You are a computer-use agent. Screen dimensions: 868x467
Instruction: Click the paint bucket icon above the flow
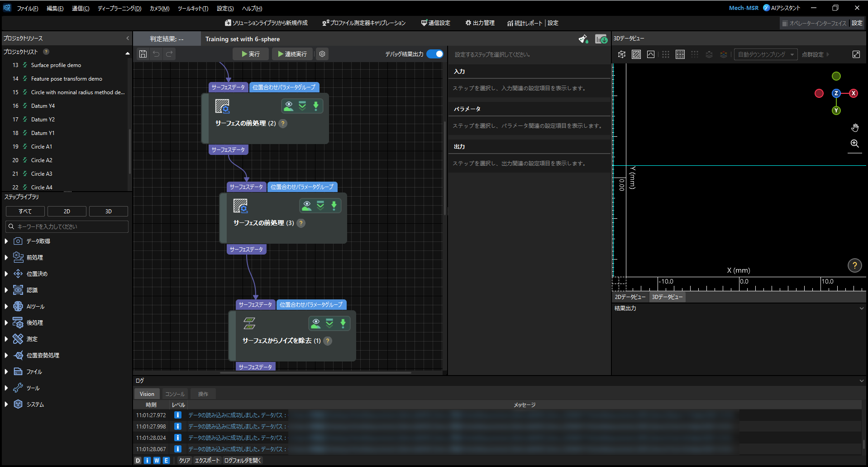(583, 39)
